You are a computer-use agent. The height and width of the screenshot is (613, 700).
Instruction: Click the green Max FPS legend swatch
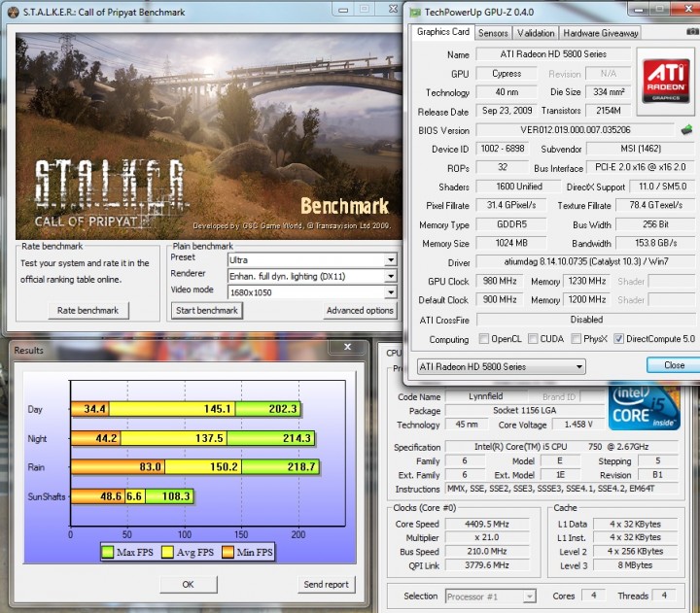click(x=108, y=553)
